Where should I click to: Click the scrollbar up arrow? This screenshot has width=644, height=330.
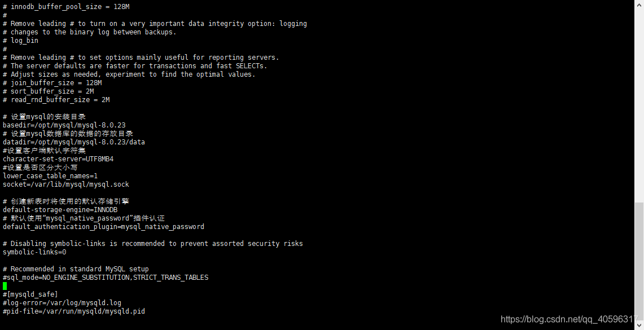coord(639,4)
